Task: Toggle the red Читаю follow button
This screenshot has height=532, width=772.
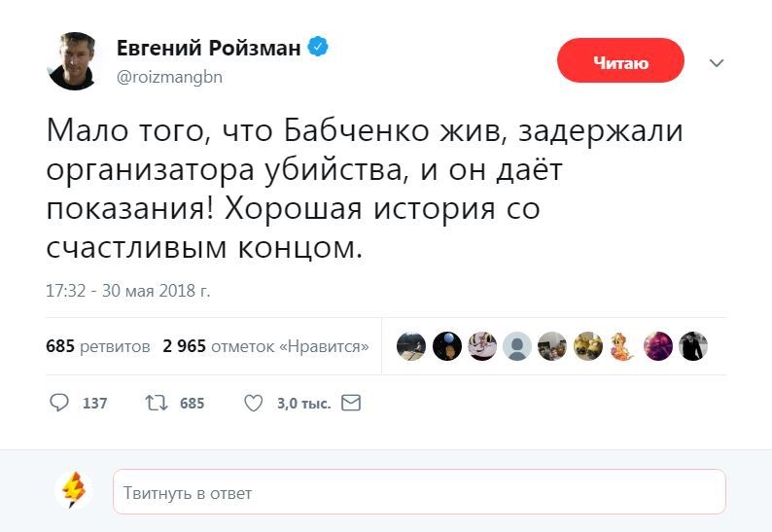Action: tap(620, 63)
